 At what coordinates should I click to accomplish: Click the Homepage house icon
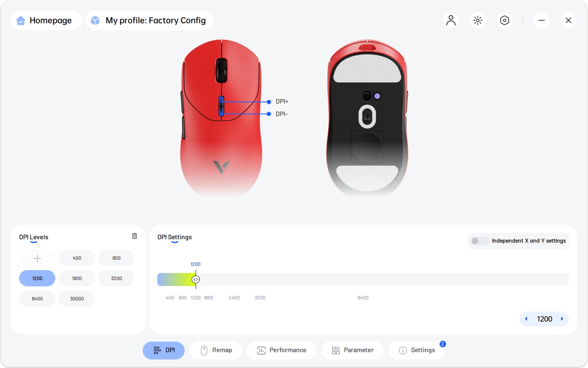point(21,20)
